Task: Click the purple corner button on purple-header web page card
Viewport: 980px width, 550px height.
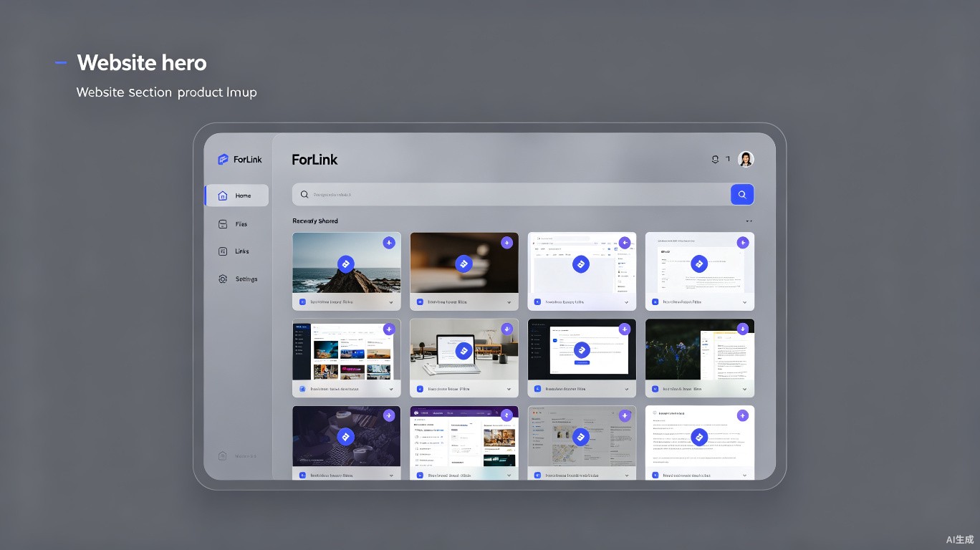Action: (506, 415)
